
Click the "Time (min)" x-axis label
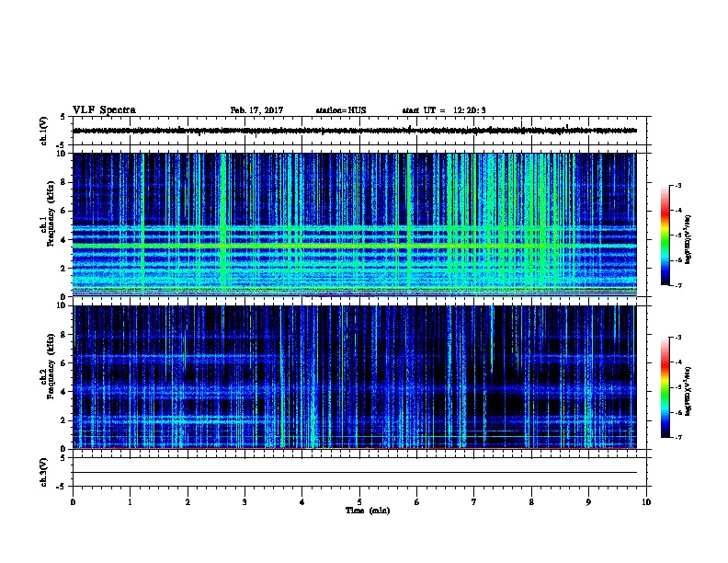pyautogui.click(x=368, y=511)
